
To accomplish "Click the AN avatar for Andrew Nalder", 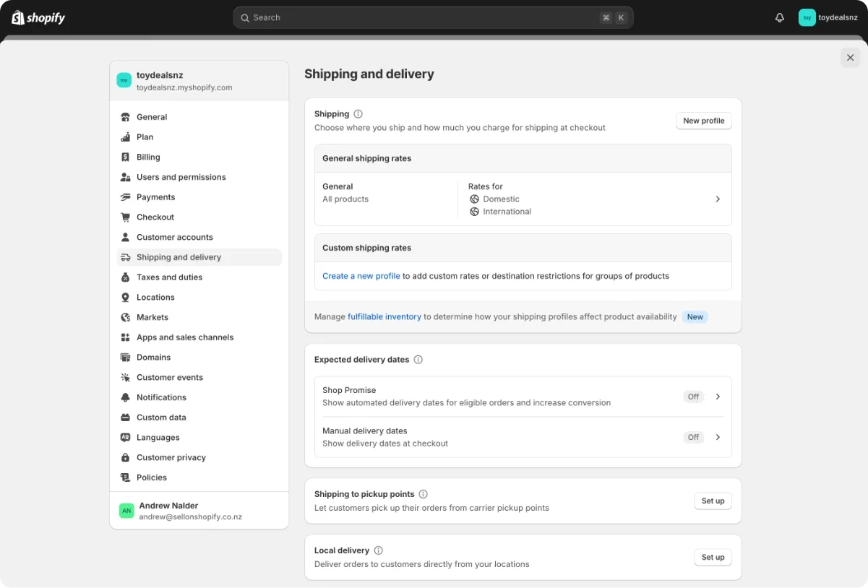I will (126, 511).
